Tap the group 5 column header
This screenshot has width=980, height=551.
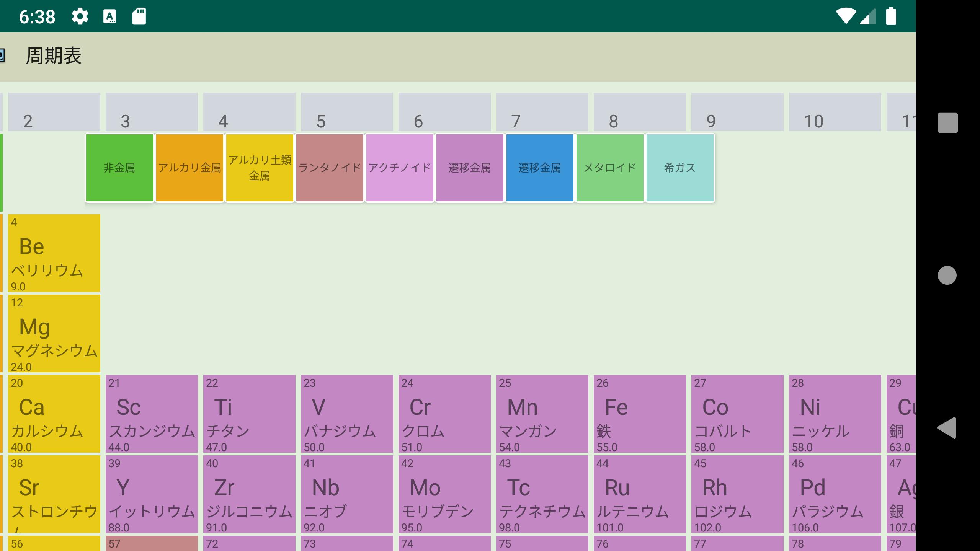coord(347,112)
